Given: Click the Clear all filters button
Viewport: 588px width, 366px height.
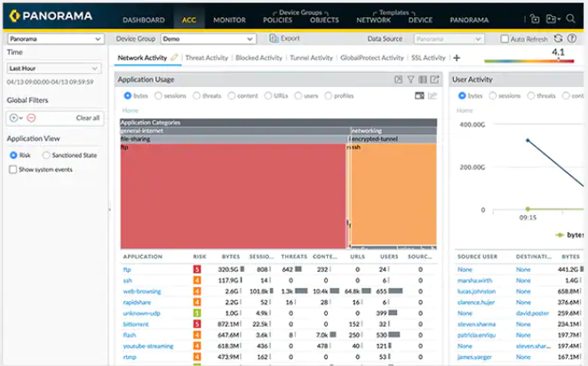Looking at the screenshot, I should pyautogui.click(x=87, y=117).
